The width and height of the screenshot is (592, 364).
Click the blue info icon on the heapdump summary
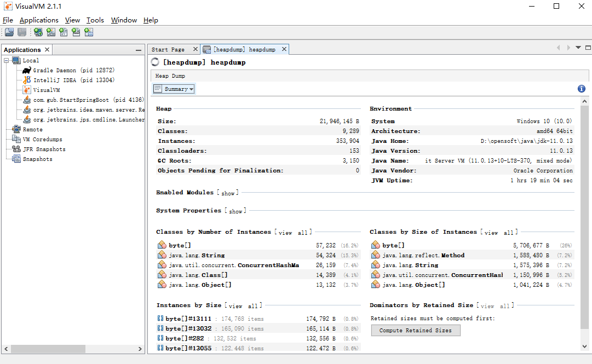(581, 88)
